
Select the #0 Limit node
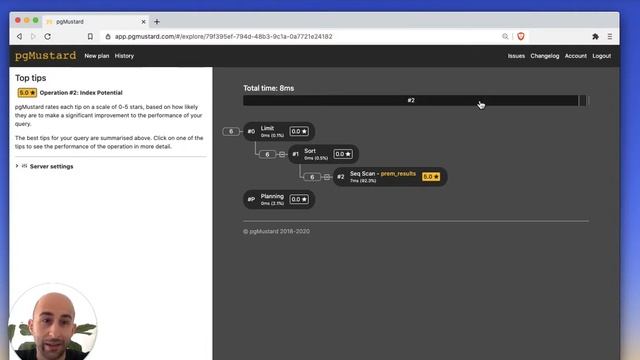tap(279, 131)
